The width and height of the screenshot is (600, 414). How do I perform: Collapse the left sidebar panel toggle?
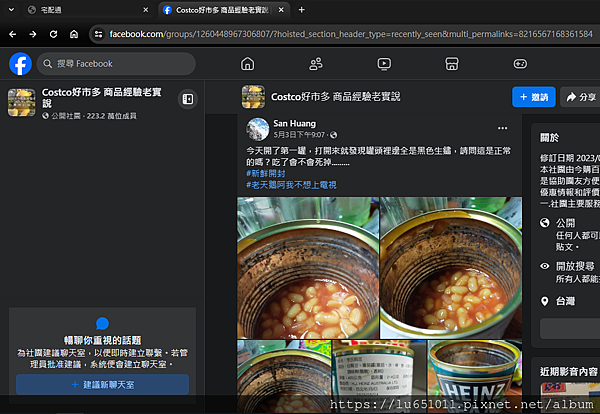tap(188, 99)
